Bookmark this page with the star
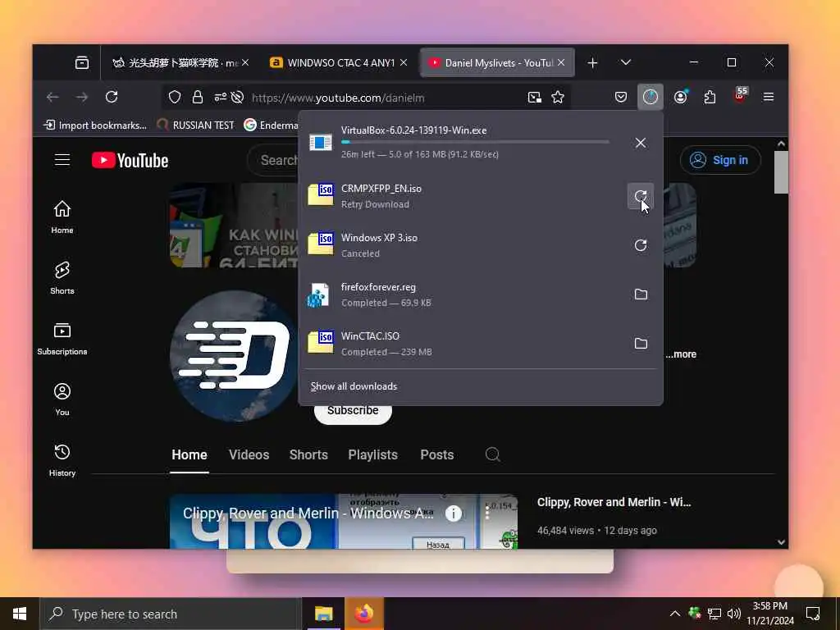The image size is (840, 630). [x=558, y=97]
